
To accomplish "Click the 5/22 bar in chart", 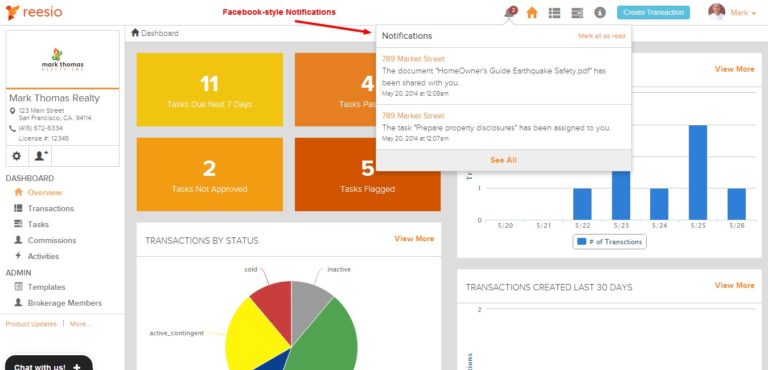I will 582,204.
